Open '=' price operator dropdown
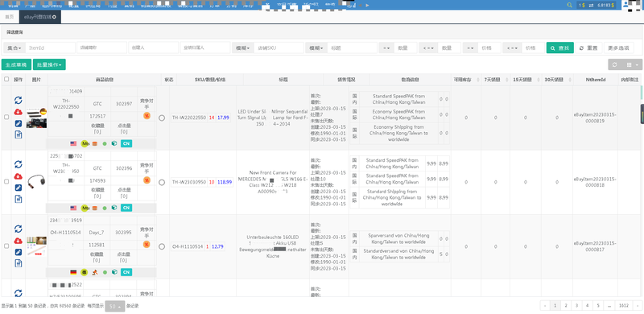This screenshot has width=644, height=314. 471,48
